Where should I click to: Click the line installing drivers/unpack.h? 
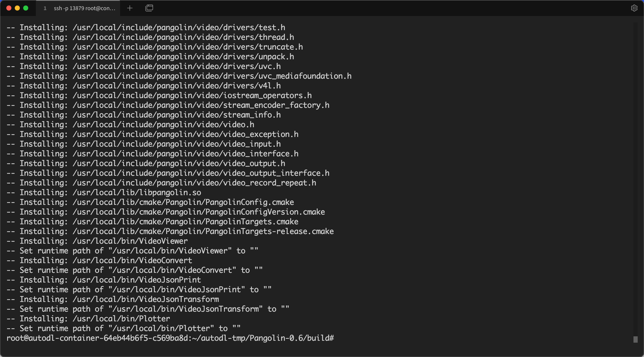point(150,57)
